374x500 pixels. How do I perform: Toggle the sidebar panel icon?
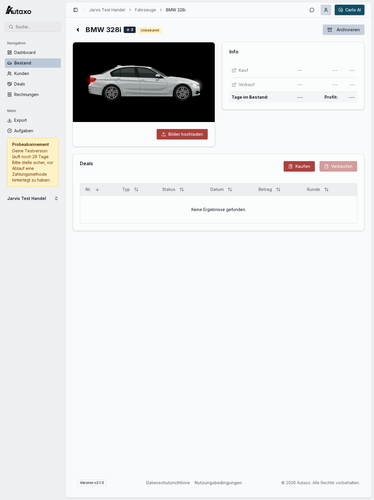[x=76, y=10]
